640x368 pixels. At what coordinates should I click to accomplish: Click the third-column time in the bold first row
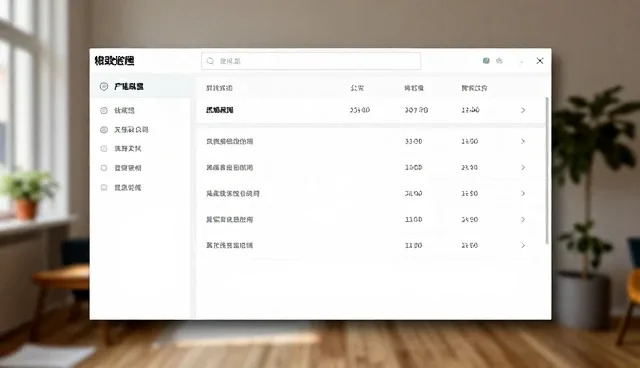click(416, 110)
